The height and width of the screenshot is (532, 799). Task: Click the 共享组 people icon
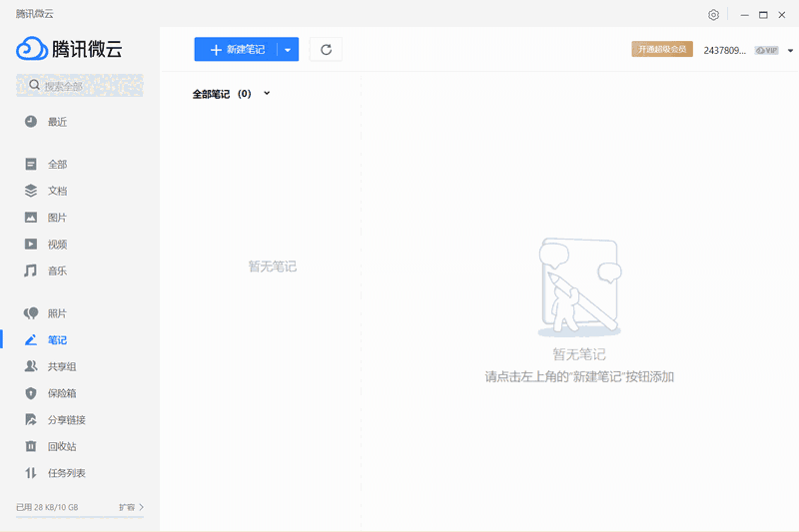coord(31,366)
